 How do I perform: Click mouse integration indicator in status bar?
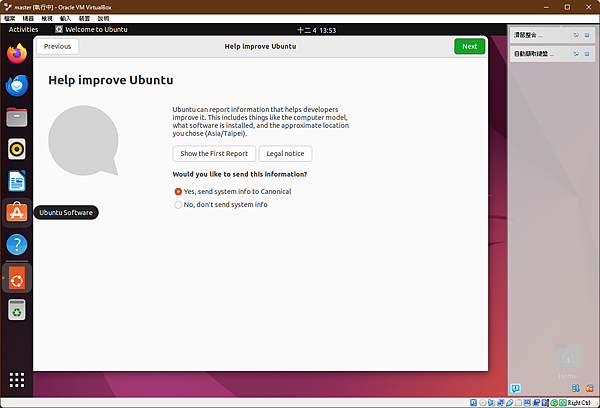tap(554, 403)
